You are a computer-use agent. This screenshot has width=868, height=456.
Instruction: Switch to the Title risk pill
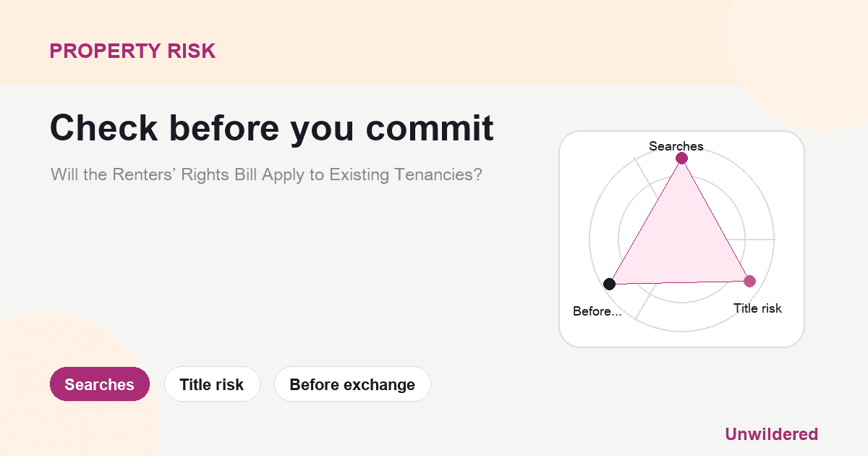coord(212,384)
